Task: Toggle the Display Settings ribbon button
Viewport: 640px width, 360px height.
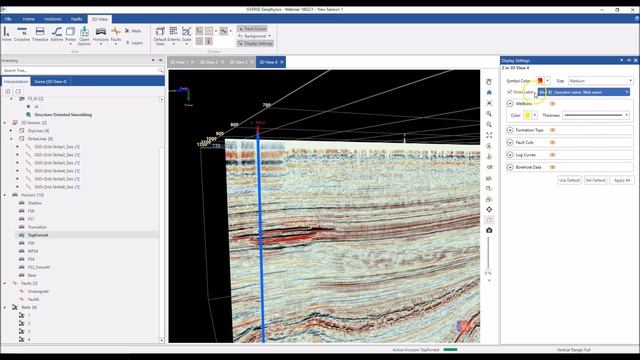Action: point(256,43)
